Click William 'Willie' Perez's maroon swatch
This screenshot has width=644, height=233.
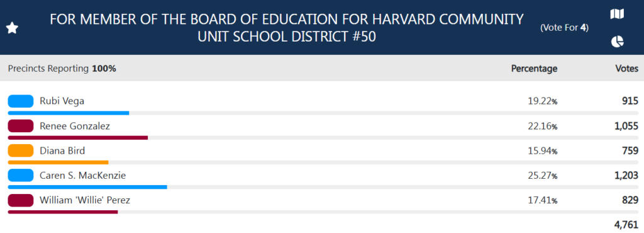coord(21,200)
